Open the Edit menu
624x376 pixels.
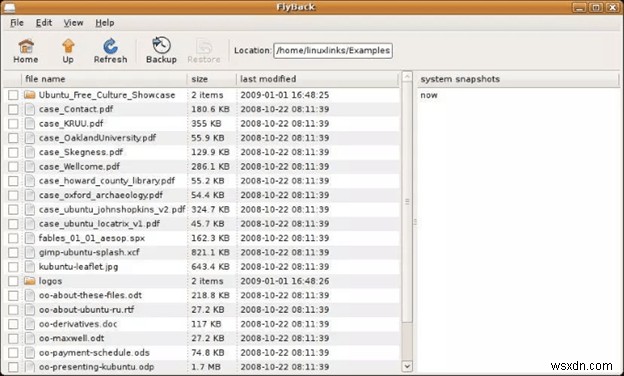pyautogui.click(x=44, y=23)
